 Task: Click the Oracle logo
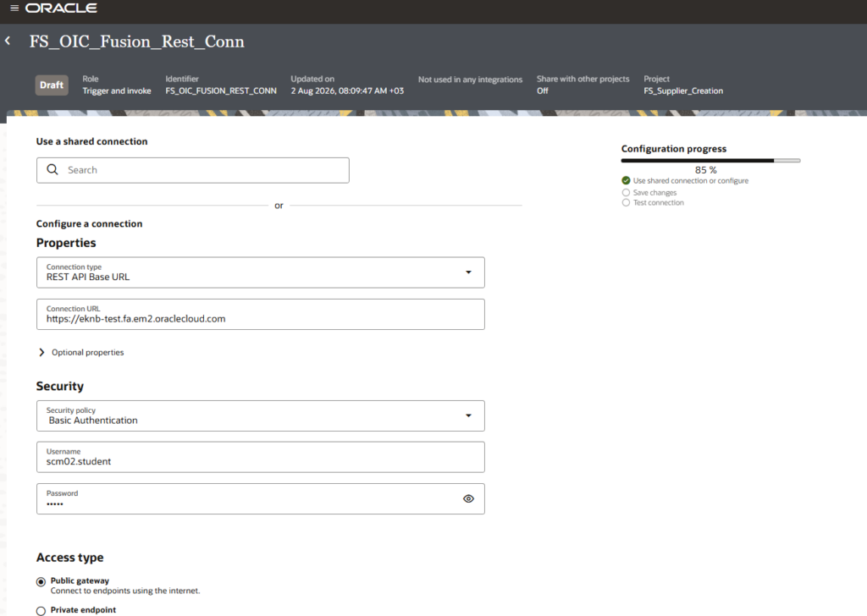click(x=61, y=8)
